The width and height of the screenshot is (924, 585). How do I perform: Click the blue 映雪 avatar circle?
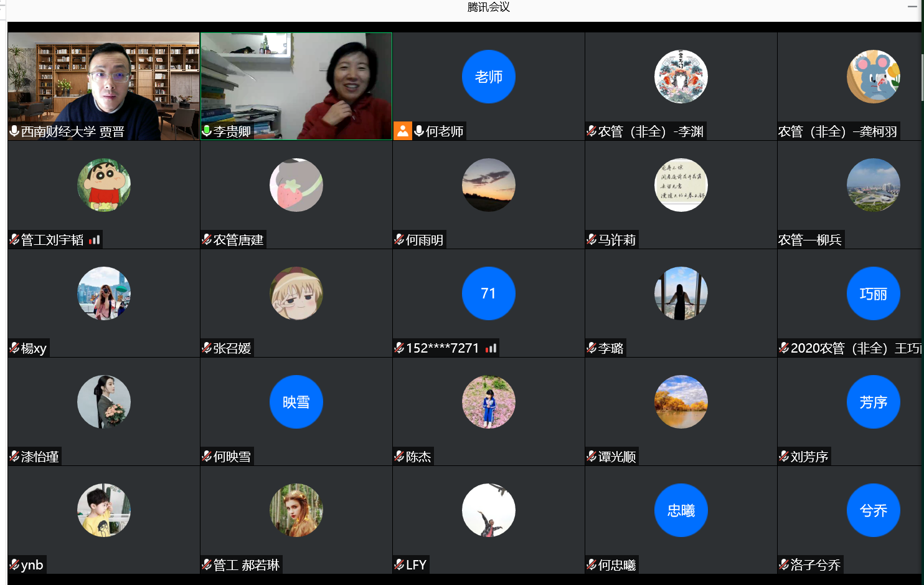[x=296, y=402]
